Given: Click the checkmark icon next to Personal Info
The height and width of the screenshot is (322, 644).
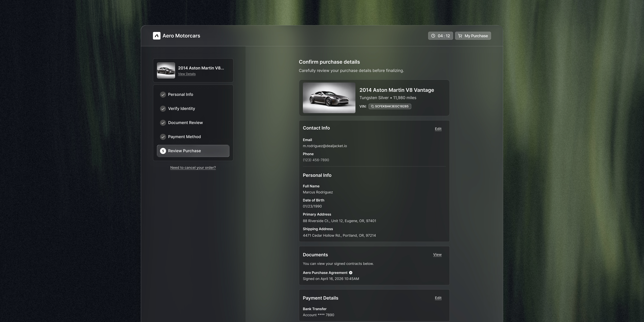Looking at the screenshot, I should coord(163,94).
